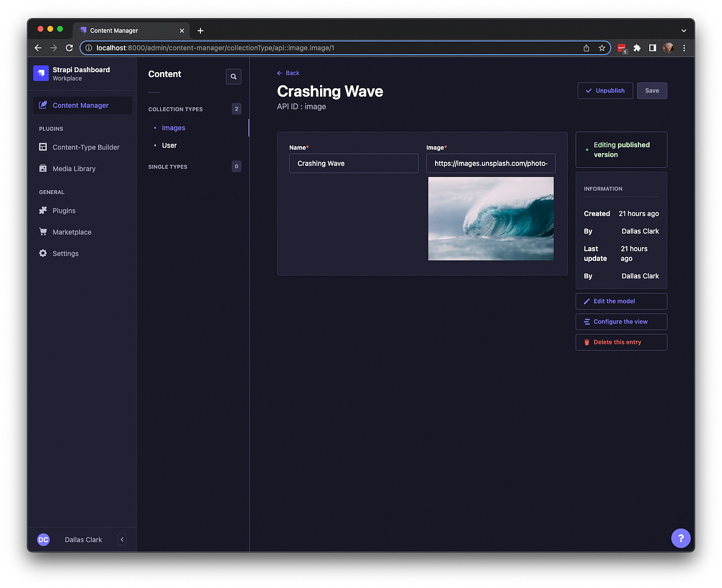This screenshot has height=588, width=722.
Task: Select the Images collection type
Action: pos(173,127)
